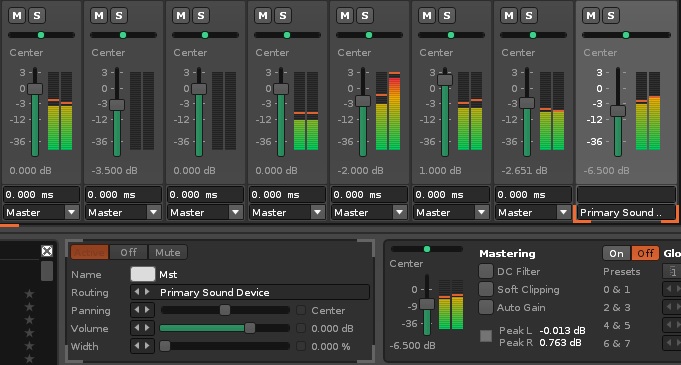Solo the track showing 1.000 dB
Screen dimensions: 681x365
pos(447,16)
